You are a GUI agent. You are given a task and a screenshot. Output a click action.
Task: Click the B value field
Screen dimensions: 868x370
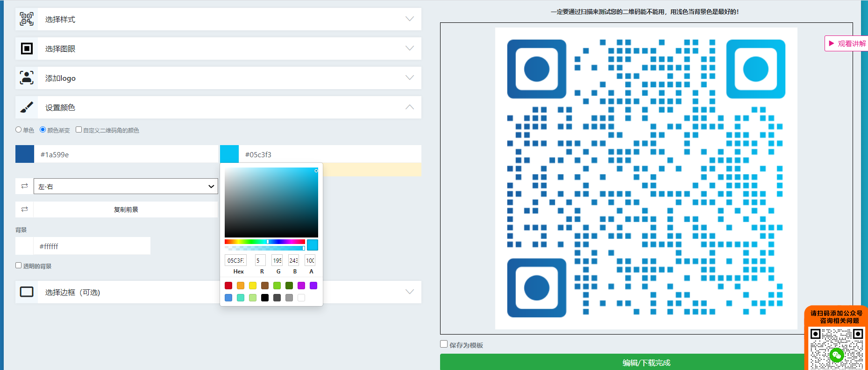click(x=293, y=260)
